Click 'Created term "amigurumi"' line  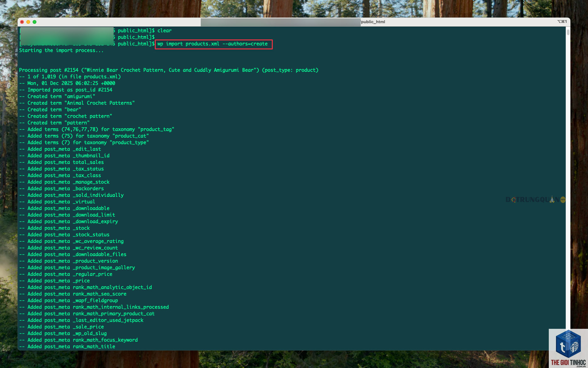57,97
